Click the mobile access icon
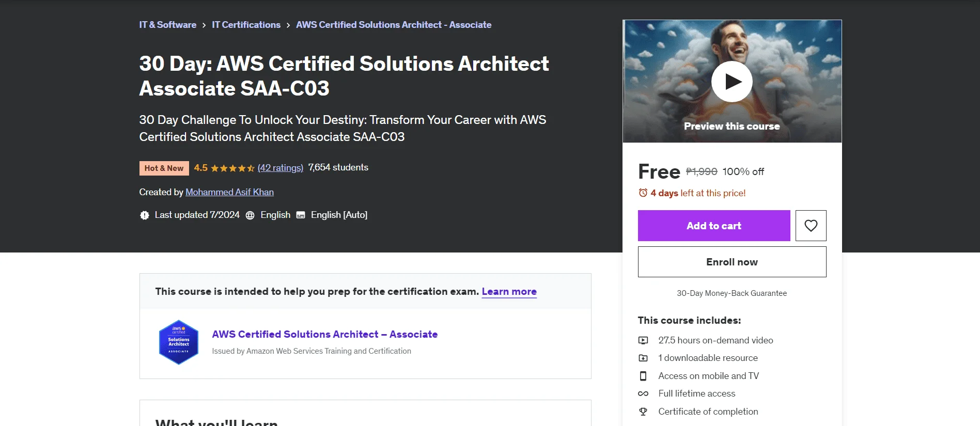Screen dimensions: 980x426 [643, 376]
